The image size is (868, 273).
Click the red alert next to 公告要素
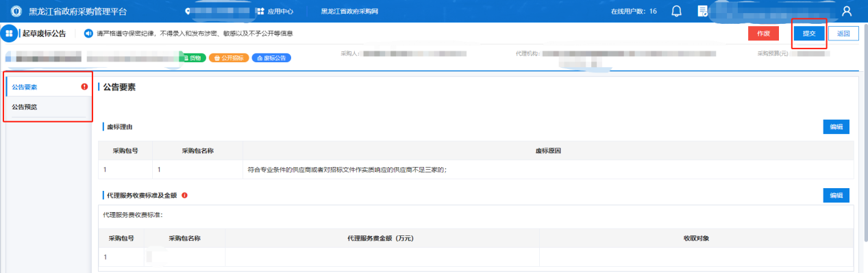click(x=84, y=87)
